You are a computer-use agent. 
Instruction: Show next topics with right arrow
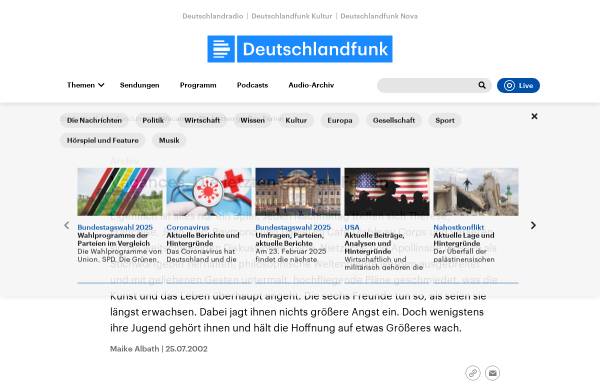click(533, 225)
